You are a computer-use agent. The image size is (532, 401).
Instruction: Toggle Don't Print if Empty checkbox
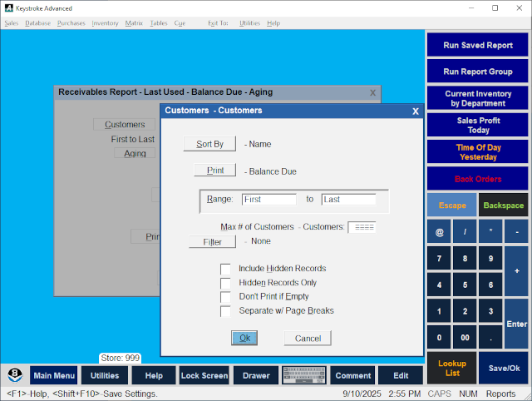click(225, 297)
